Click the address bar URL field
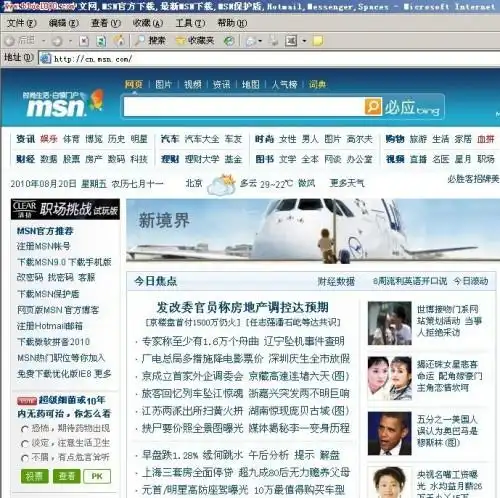This screenshot has width=500, height=498. (x=269, y=59)
